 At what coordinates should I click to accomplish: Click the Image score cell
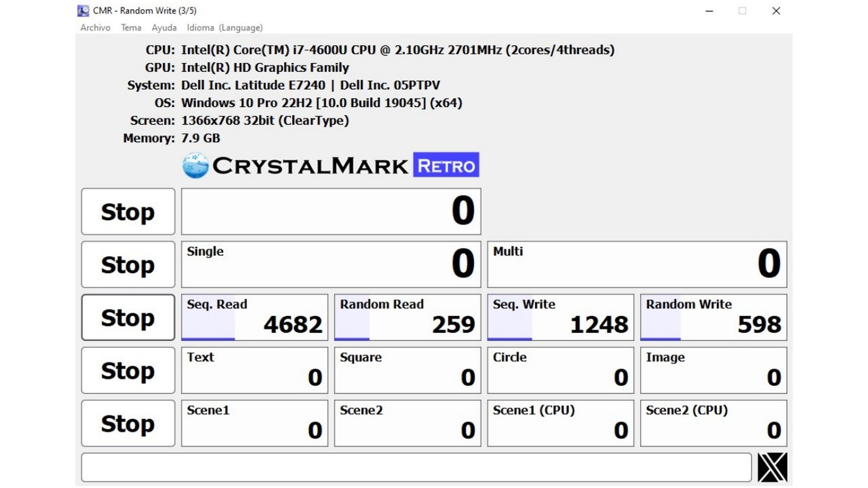[714, 370]
